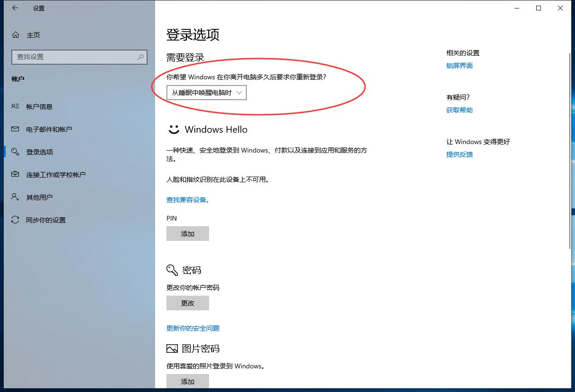Click the 更改你的帐户密码 label

click(193, 288)
